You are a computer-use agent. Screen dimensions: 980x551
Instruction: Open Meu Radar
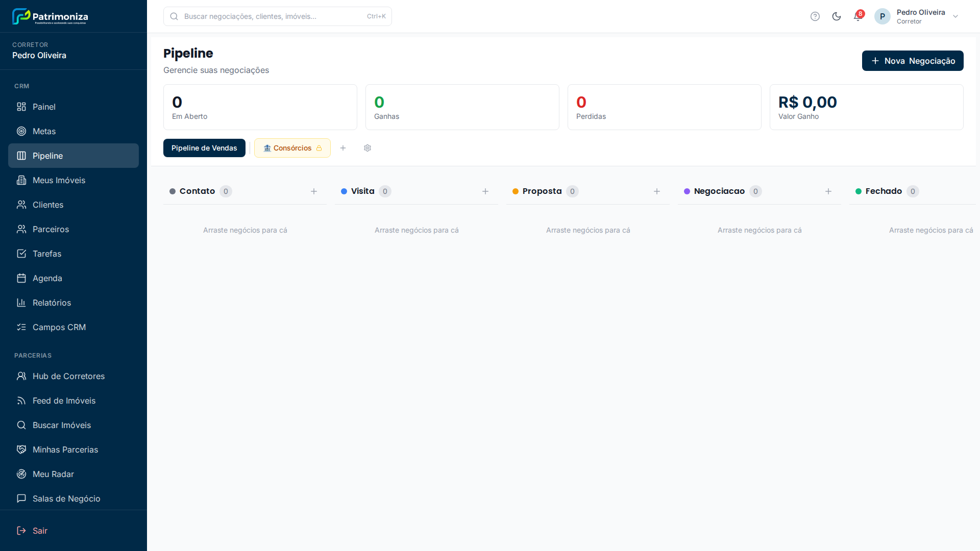coord(53,474)
